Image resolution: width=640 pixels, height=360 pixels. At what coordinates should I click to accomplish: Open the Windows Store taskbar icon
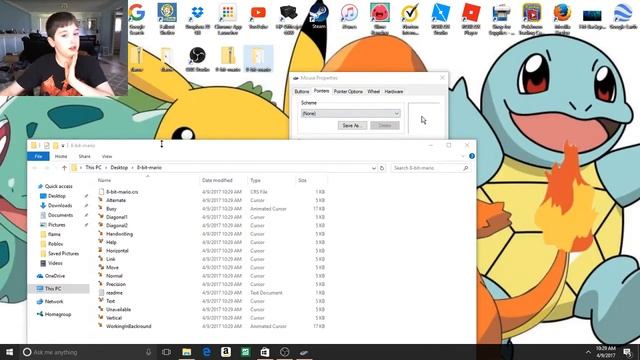click(265, 352)
